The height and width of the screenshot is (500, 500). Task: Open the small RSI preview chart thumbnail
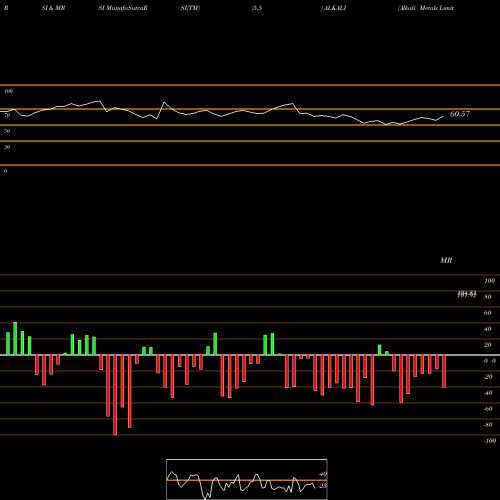tap(247, 479)
